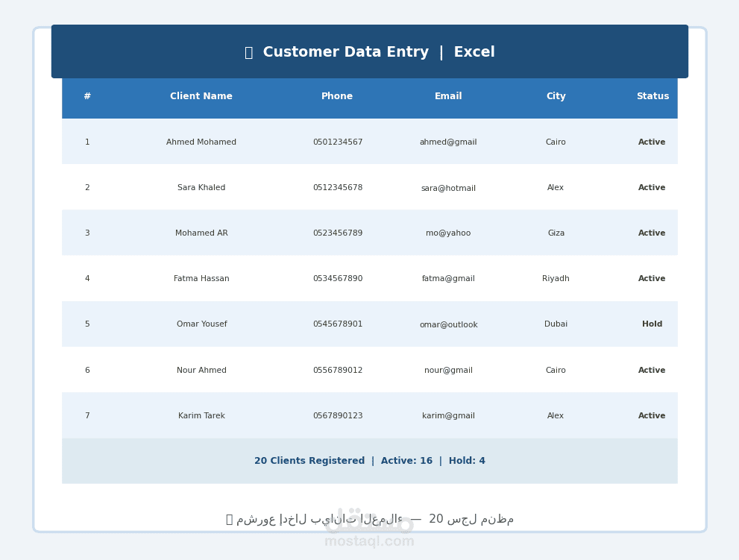739x560 pixels.
Task: Click Active status for Ahmed Mohamed
Action: point(652,142)
